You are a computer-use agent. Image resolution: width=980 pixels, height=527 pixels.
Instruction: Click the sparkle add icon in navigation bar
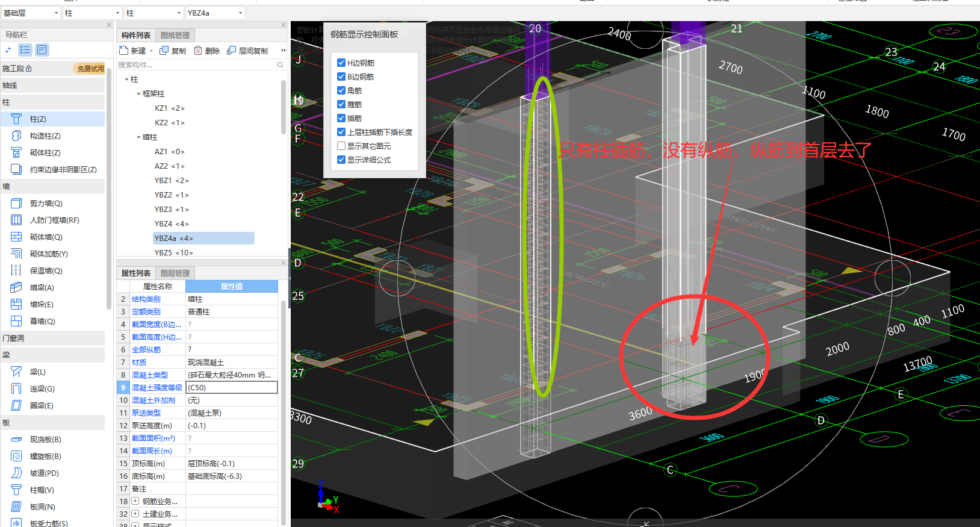click(x=8, y=50)
